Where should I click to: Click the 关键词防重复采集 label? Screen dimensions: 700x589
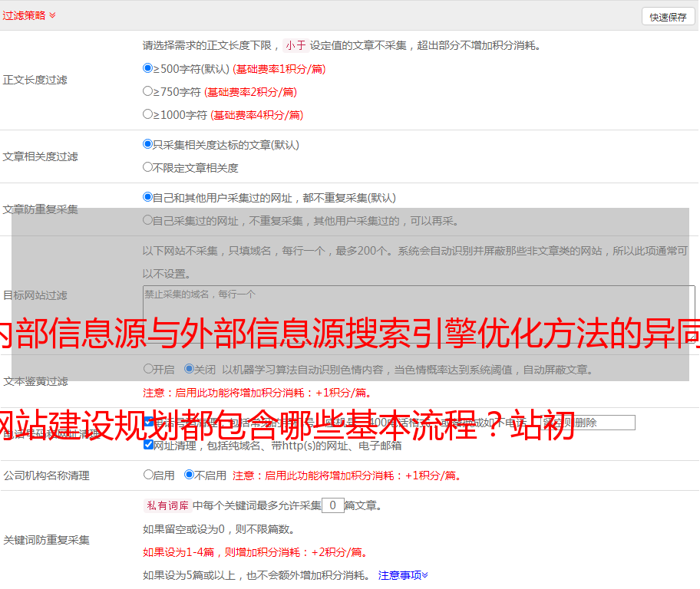(x=46, y=541)
